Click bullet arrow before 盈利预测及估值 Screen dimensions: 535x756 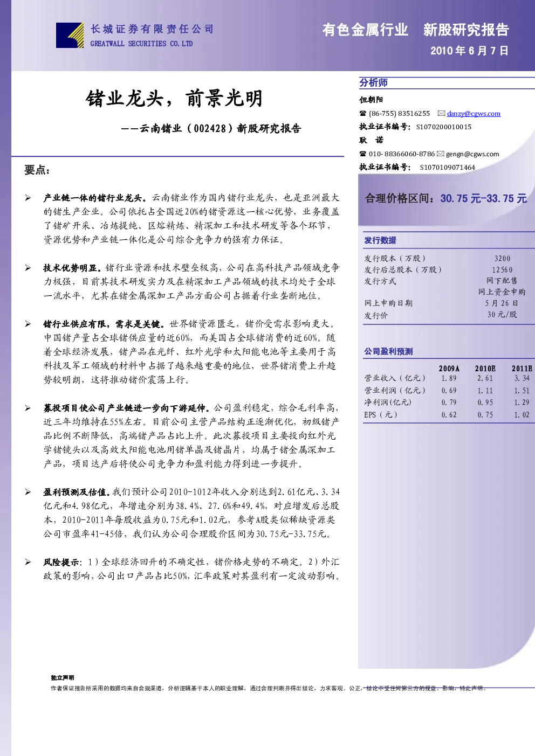click(x=28, y=492)
